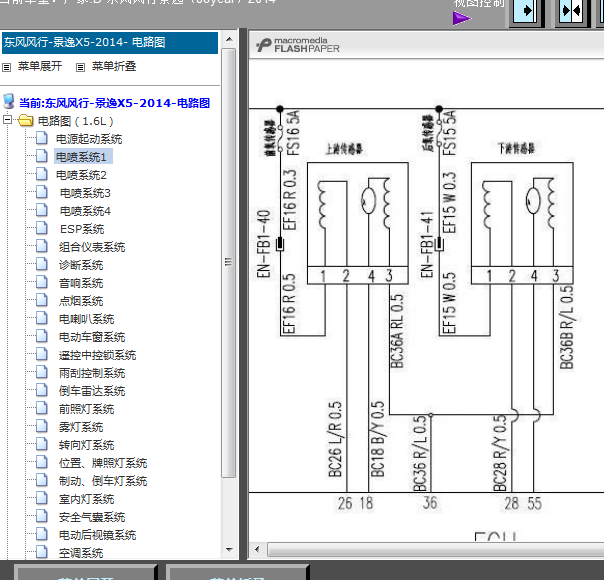Open 室内灯系统 diagram
Viewport: 604px width, 580px height.
point(87,500)
